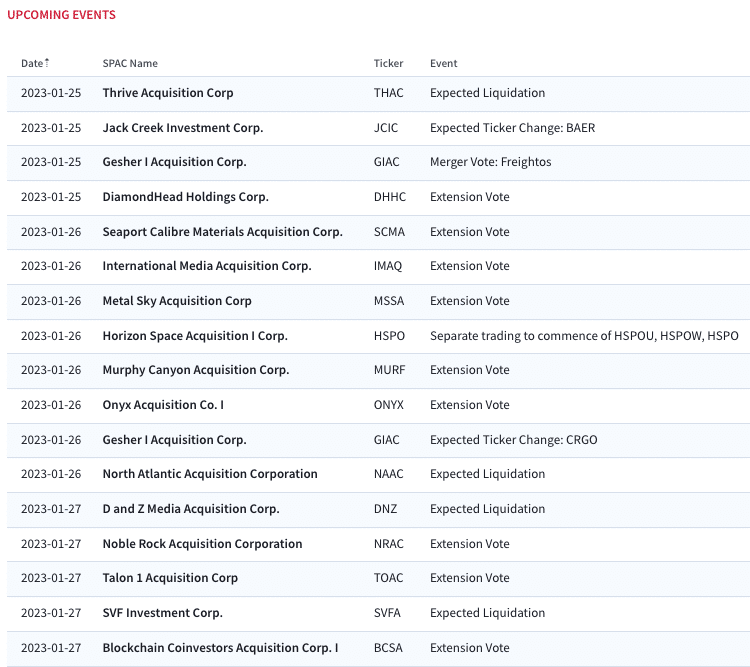The image size is (750, 667).
Task: Click the SPAC Name column header
Action: [x=130, y=63]
